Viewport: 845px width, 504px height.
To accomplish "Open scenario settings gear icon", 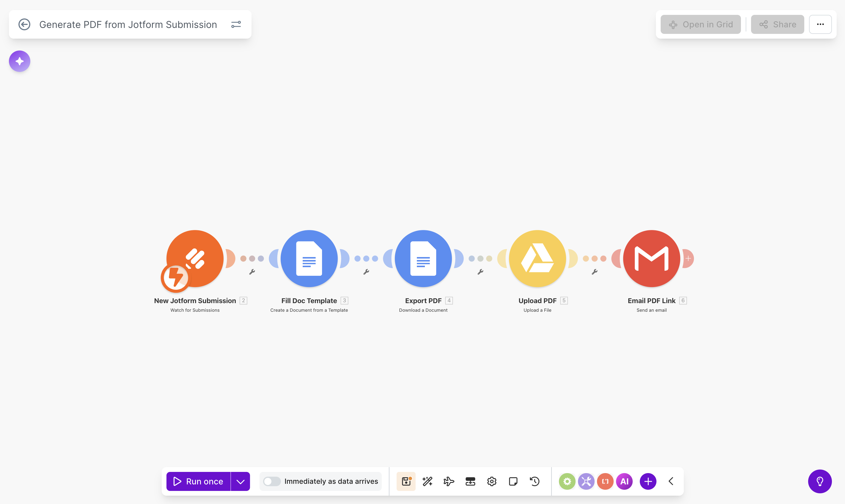I will tap(492, 481).
